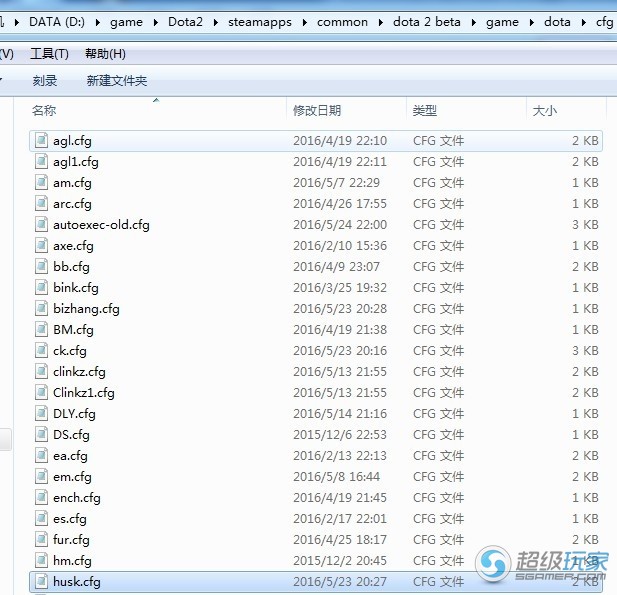Image resolution: width=617 pixels, height=595 pixels.
Task: Open the 工具(T) menu
Action: coord(50,54)
